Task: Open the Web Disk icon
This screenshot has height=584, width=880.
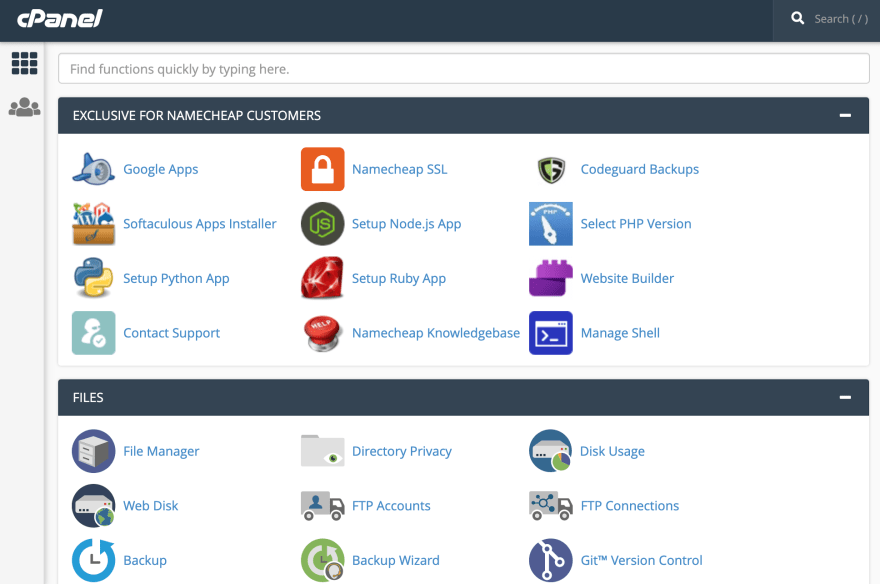Action: pos(93,505)
